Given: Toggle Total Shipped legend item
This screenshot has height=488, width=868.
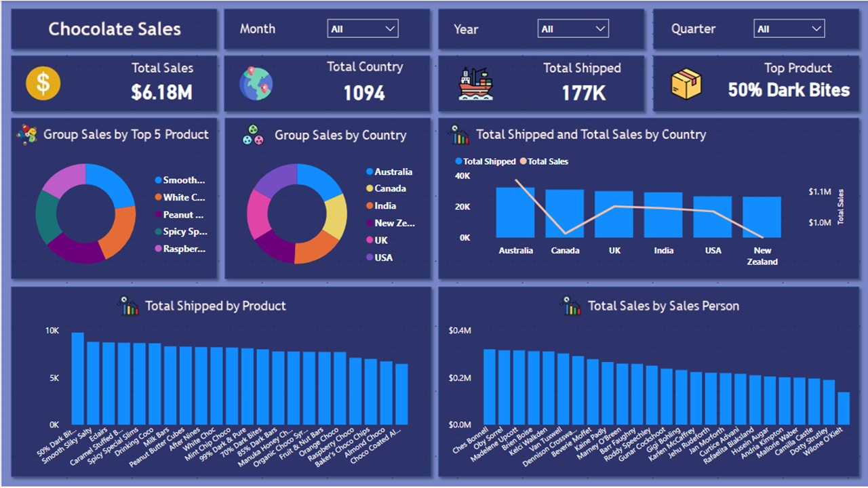Looking at the screenshot, I should [486, 161].
